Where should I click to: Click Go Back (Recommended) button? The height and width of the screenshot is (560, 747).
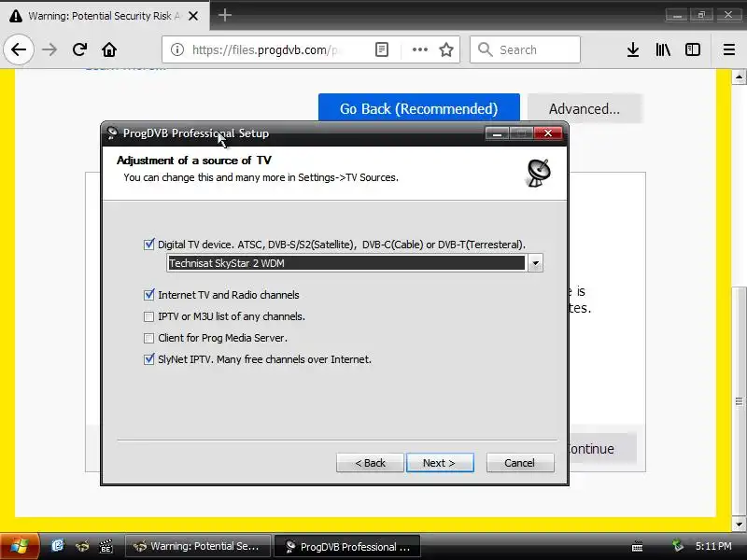418,108
